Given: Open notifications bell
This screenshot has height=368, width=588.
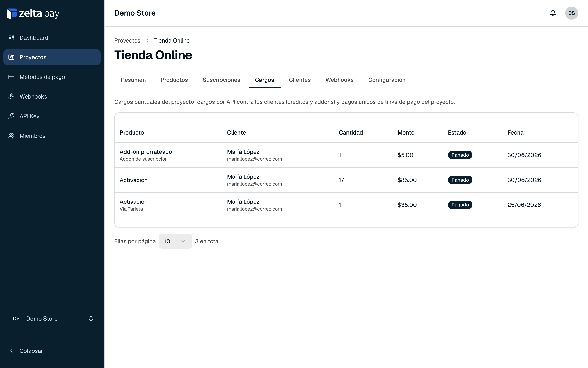Looking at the screenshot, I should tap(553, 13).
